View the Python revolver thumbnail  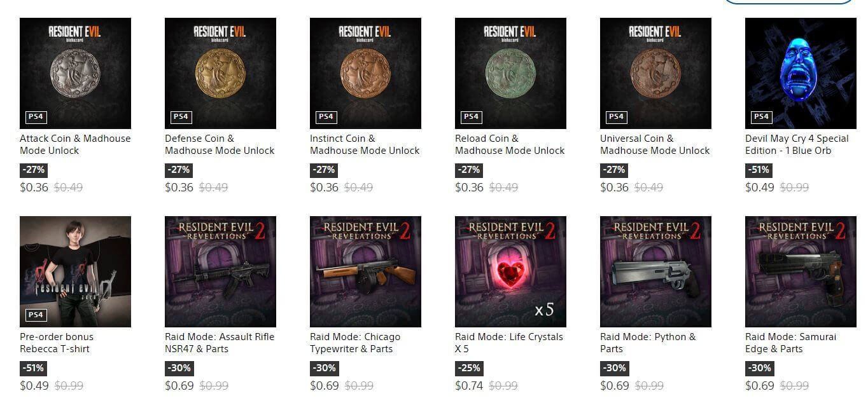pyautogui.click(x=655, y=271)
